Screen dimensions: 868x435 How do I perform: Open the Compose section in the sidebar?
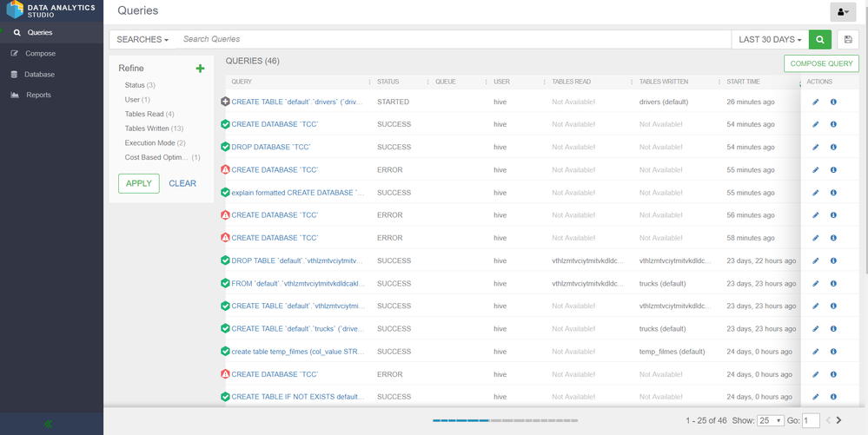click(x=40, y=54)
